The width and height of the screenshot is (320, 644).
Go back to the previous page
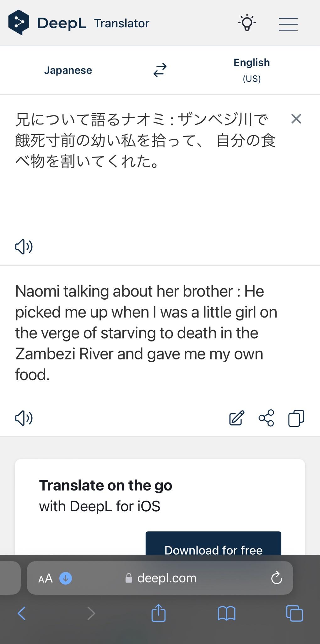coord(21,613)
